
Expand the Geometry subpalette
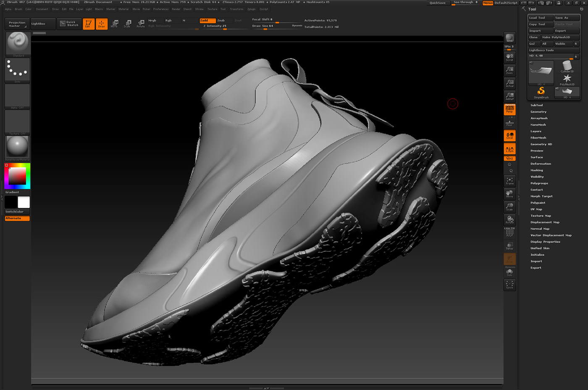538,111
